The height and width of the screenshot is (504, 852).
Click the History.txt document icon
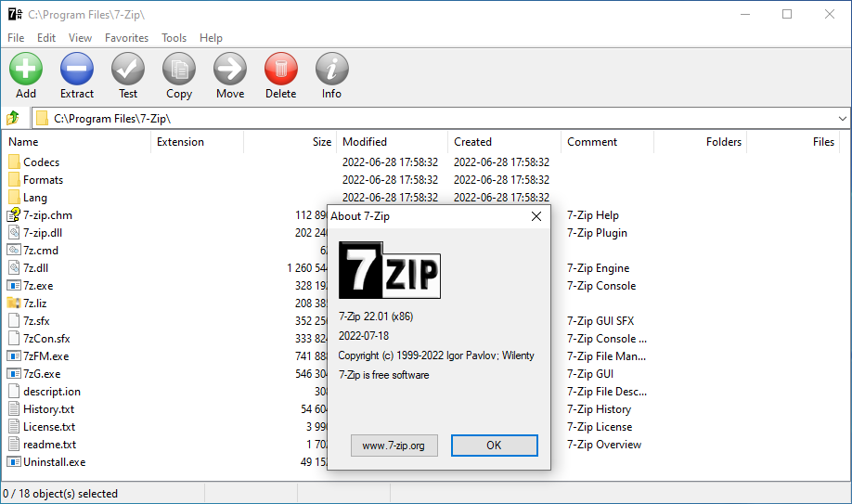(x=14, y=408)
